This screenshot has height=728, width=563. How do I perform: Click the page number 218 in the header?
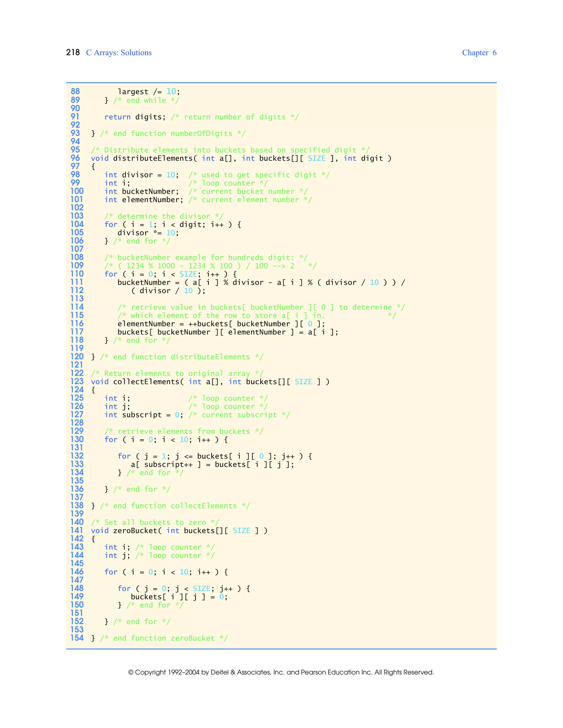tap(73, 52)
